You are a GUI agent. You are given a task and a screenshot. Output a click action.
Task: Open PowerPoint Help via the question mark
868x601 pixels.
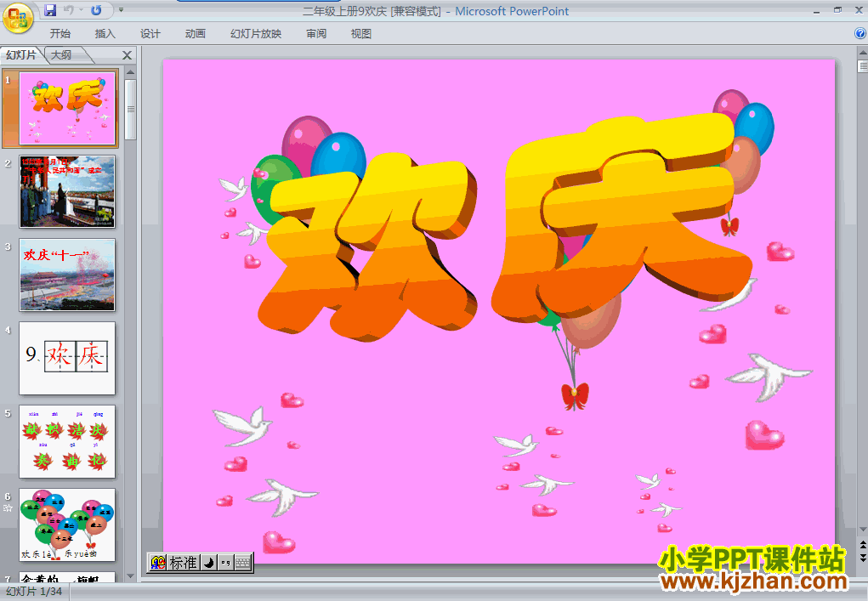(x=860, y=34)
